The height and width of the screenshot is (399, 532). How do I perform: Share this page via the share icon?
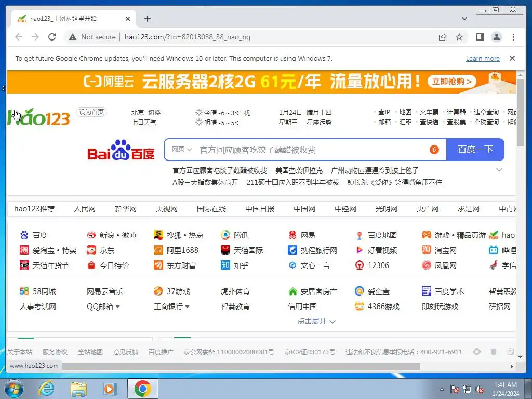click(443, 37)
